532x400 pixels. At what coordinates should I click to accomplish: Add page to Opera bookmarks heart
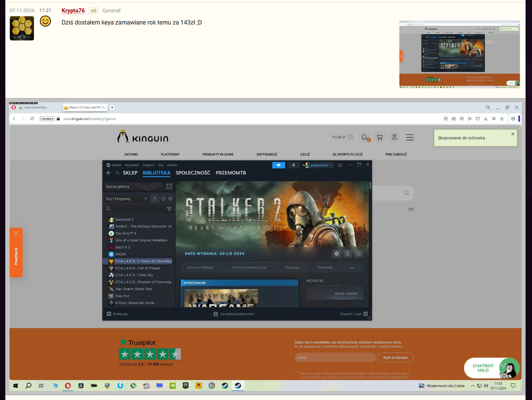(x=478, y=119)
